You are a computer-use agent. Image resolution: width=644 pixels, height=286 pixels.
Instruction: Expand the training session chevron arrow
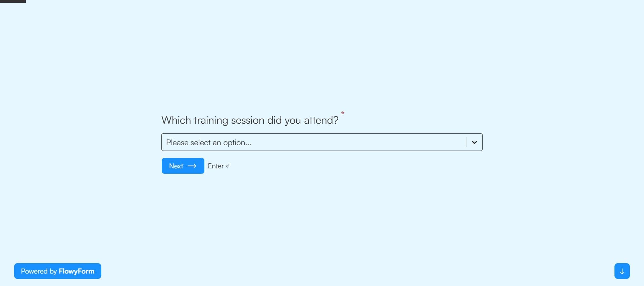474,142
